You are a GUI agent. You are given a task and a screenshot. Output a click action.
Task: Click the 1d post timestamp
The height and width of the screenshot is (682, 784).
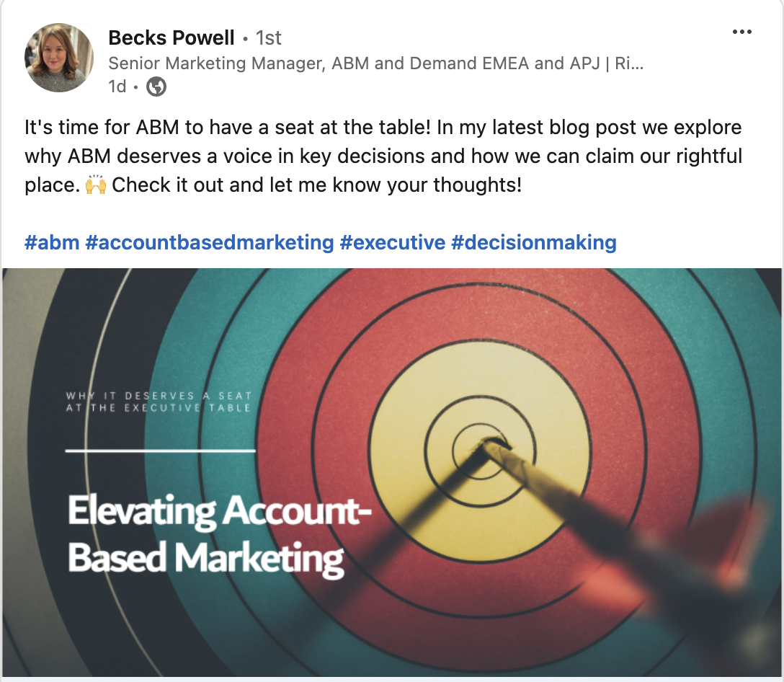coord(117,87)
